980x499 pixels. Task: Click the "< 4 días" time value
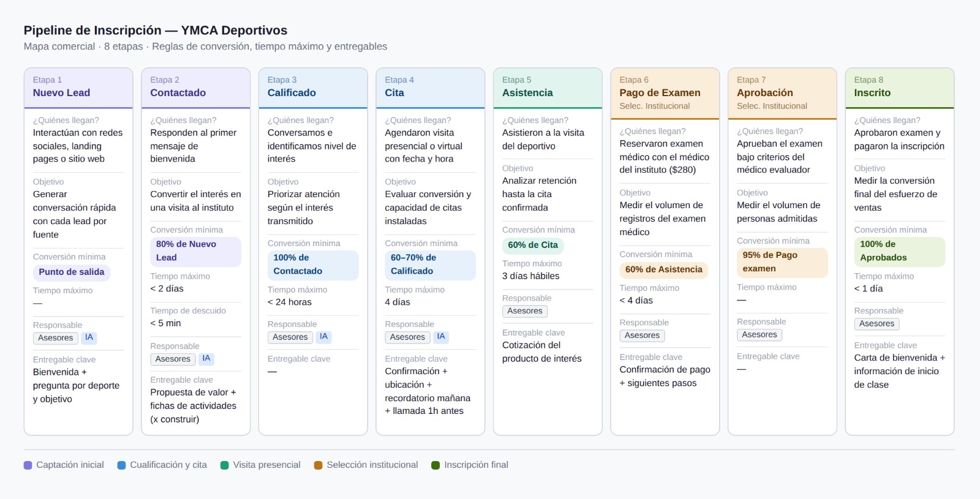636,301
